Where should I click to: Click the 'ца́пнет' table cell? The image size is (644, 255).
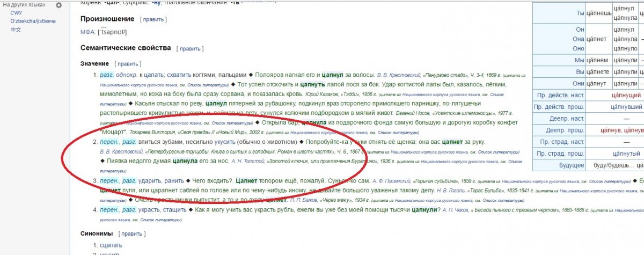(598, 39)
